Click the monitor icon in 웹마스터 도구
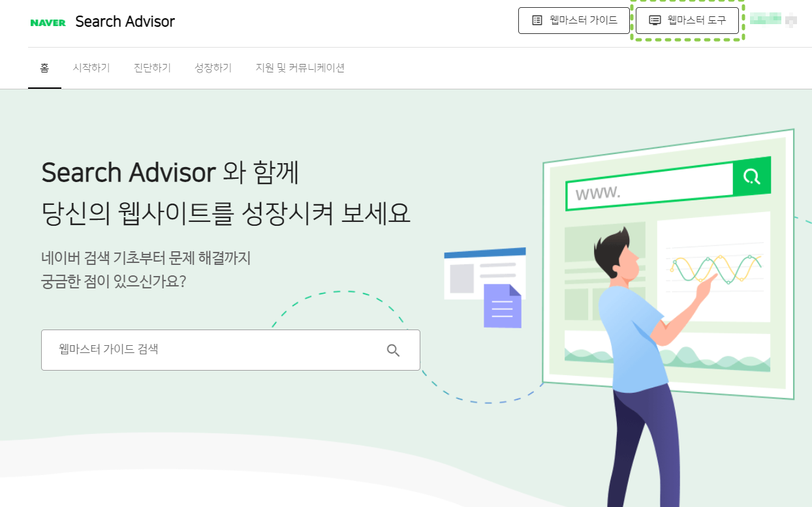Screen dimensions: 812x507 pos(655,20)
